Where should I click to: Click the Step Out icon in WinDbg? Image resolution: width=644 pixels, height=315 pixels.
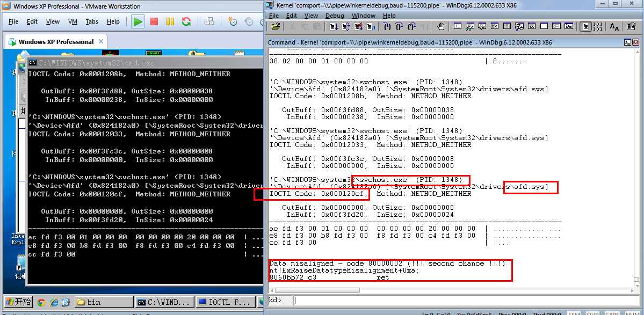pos(411,27)
